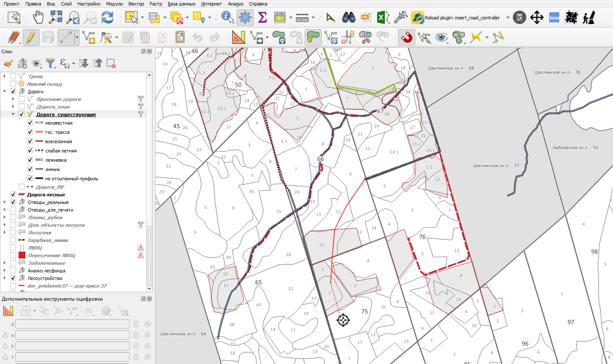Click the red Пересечение ЛВПЦ color swatch
Screen dimensions: 613x364
click(22, 255)
